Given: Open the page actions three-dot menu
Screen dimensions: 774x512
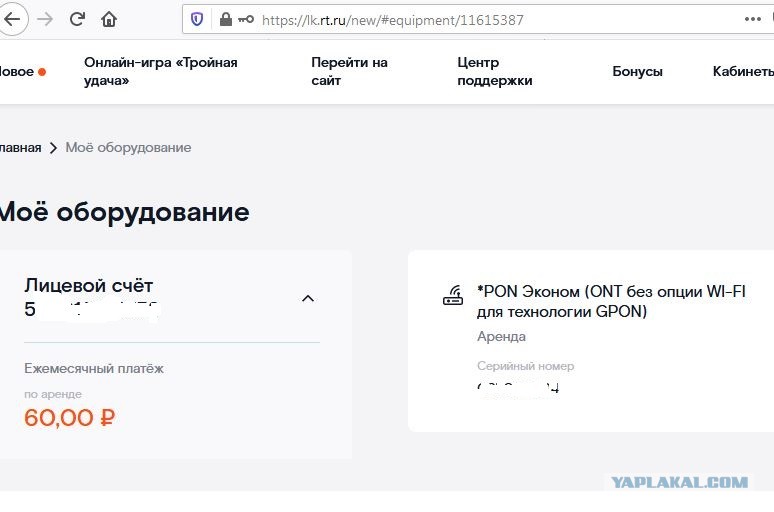Looking at the screenshot, I should [752, 19].
